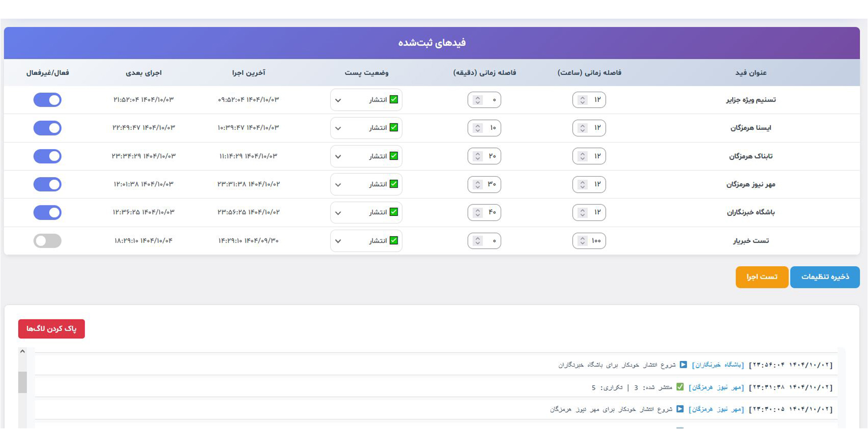868x447 pixels.
Task: Click the log panel scrollbar thumb
Action: coord(22,382)
